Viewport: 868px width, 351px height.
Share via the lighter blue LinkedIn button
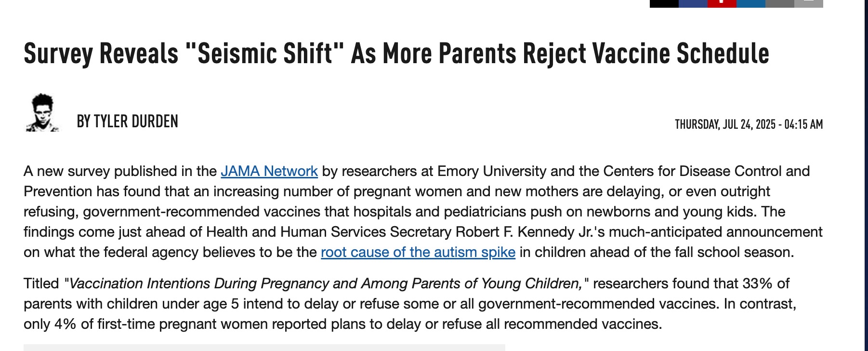[x=751, y=3]
